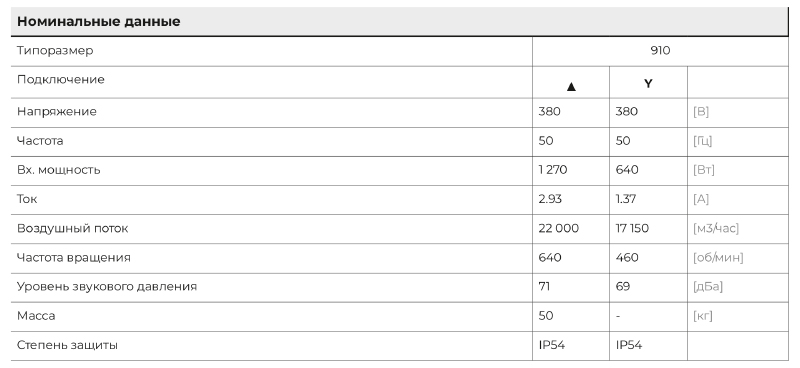Select airflow value 22 000
The width and height of the screenshot is (800, 368).
pos(559,228)
